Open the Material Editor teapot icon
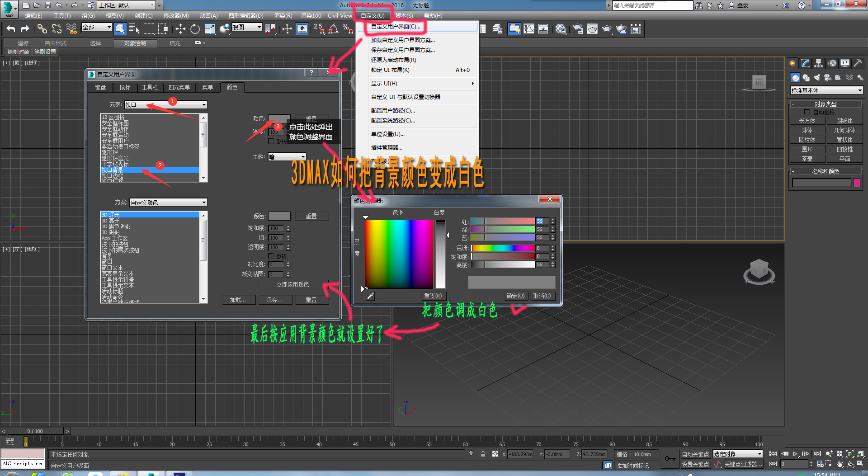The height and width of the screenshot is (476, 868). point(560,28)
